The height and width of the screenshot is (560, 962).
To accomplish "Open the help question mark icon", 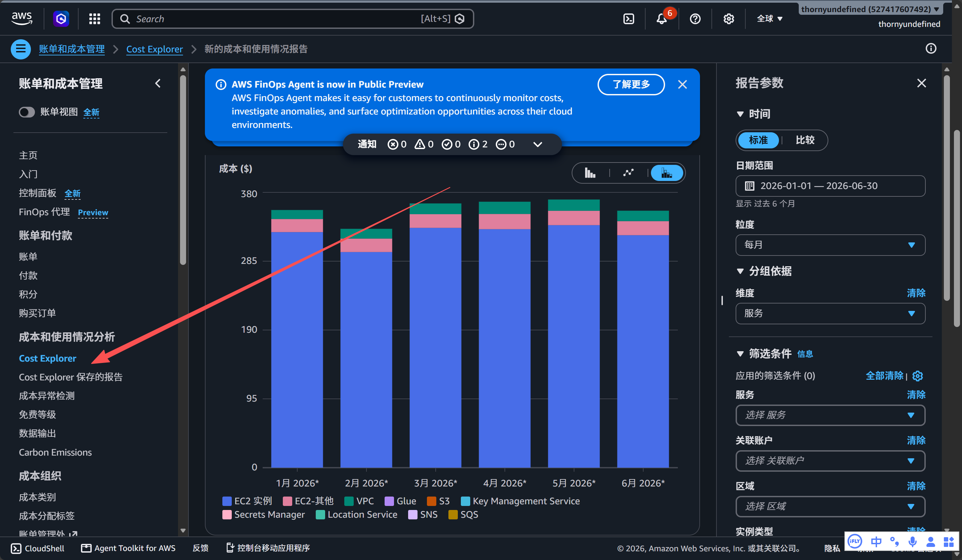I will 695,19.
